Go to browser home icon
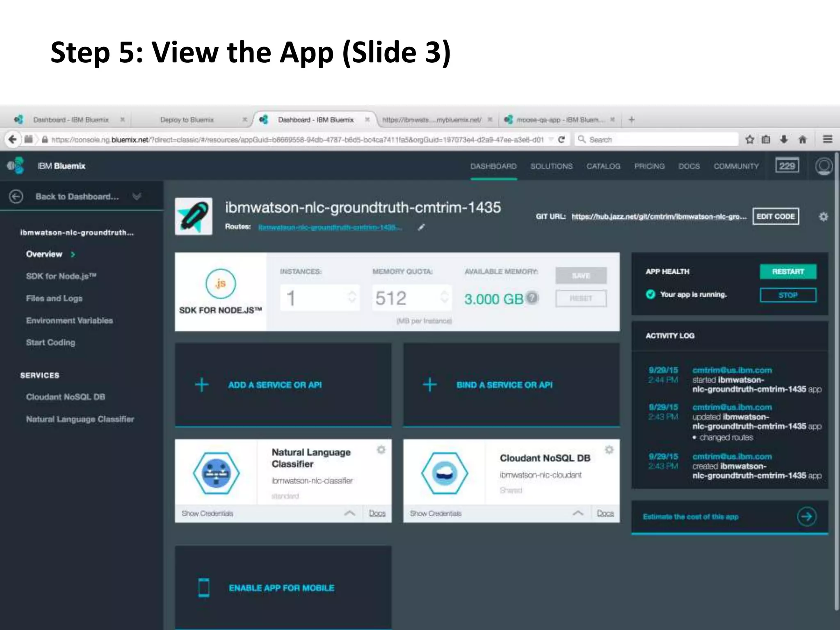 [x=803, y=139]
